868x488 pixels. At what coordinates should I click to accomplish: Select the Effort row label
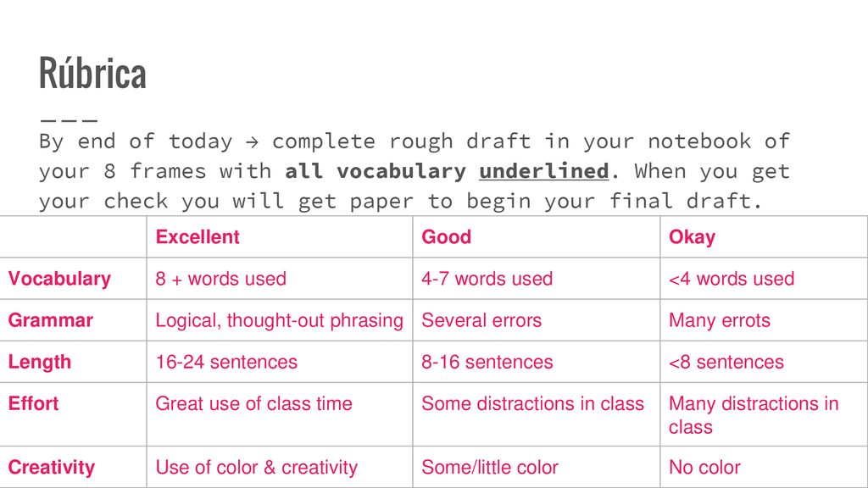[33, 403]
